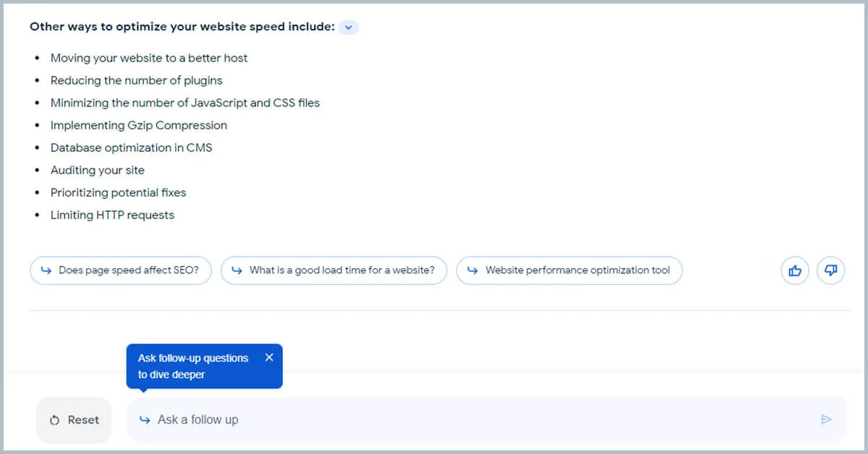The width and height of the screenshot is (868, 454).
Task: Click 'Moving your website to a better host'
Action: click(149, 58)
